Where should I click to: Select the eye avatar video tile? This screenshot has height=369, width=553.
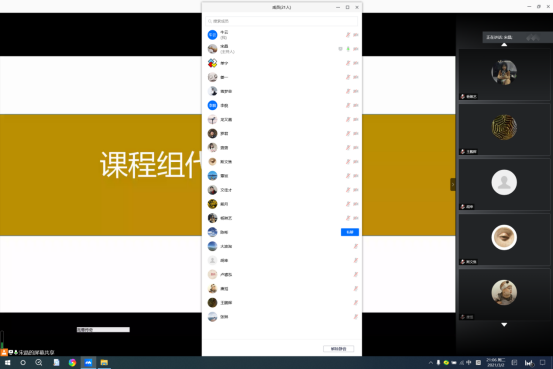(504, 239)
